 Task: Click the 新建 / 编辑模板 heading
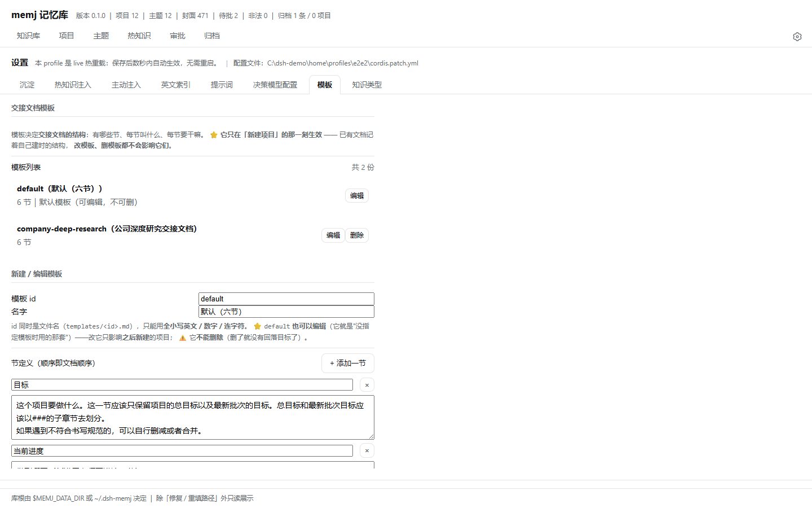37,274
